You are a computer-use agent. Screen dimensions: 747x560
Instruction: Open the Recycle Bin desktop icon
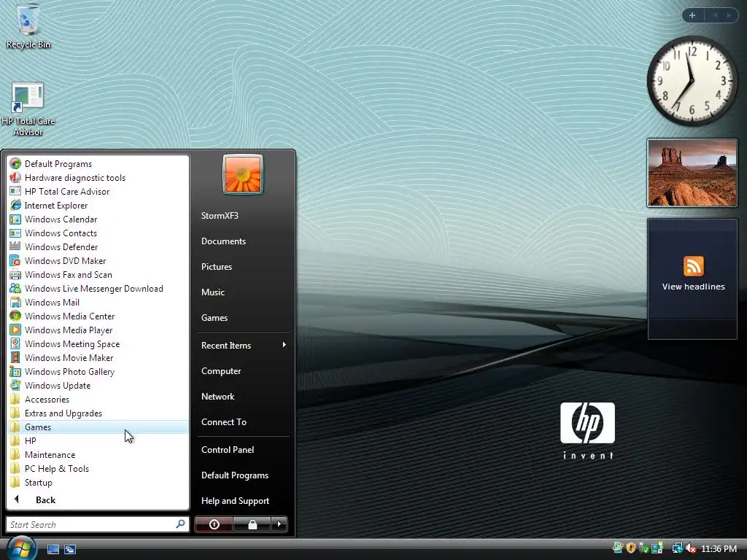[28, 26]
